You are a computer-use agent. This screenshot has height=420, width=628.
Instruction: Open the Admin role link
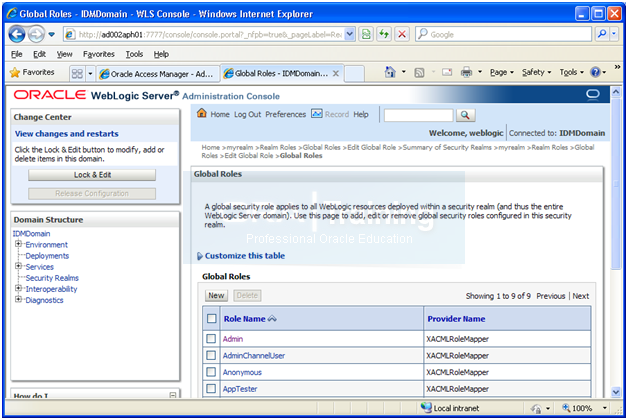[233, 339]
